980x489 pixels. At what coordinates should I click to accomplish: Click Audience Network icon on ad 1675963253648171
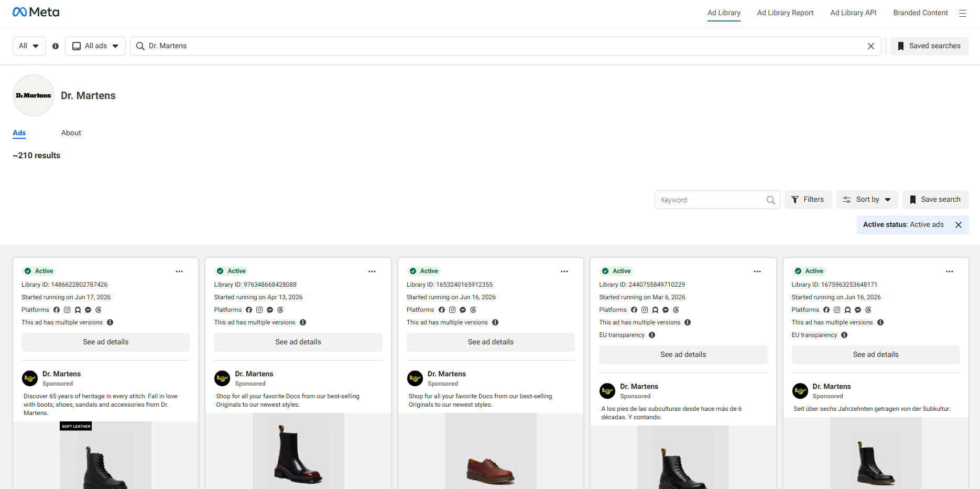[847, 310]
